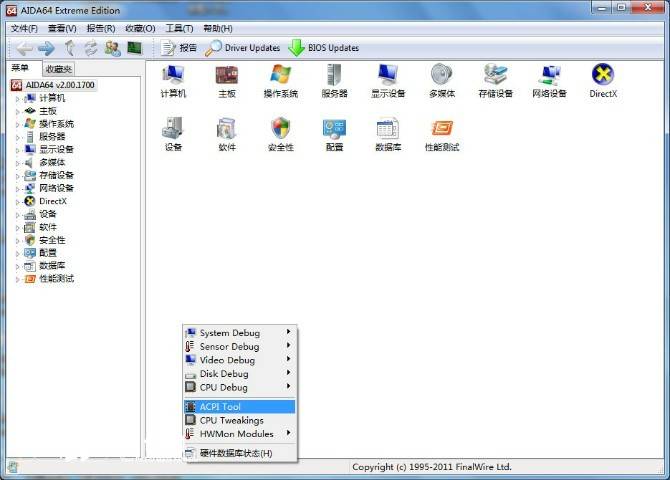Expand the 存储设备 tree node
Screen dimensions: 670x480
point(17,175)
